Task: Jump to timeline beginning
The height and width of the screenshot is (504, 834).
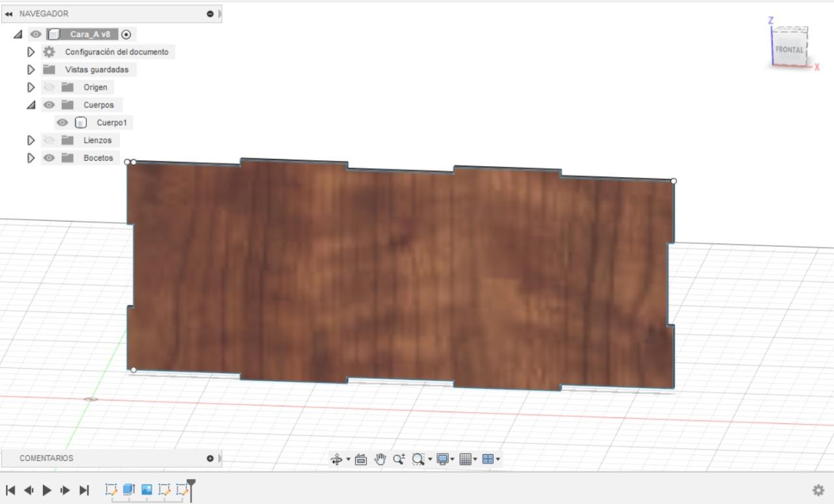Action: [10, 490]
